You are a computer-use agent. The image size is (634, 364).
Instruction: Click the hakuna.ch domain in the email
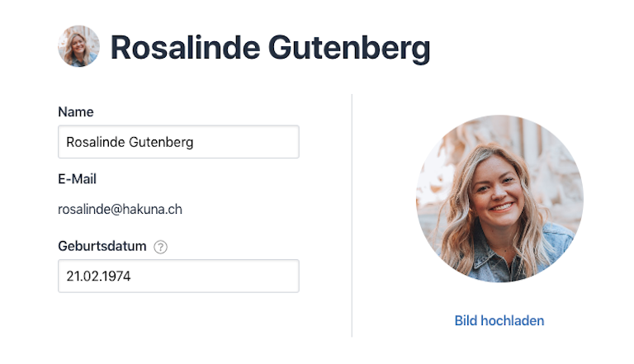152,209
